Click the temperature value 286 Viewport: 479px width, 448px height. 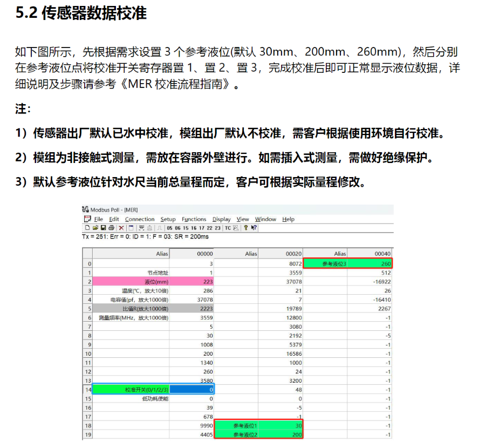pyautogui.click(x=191, y=290)
